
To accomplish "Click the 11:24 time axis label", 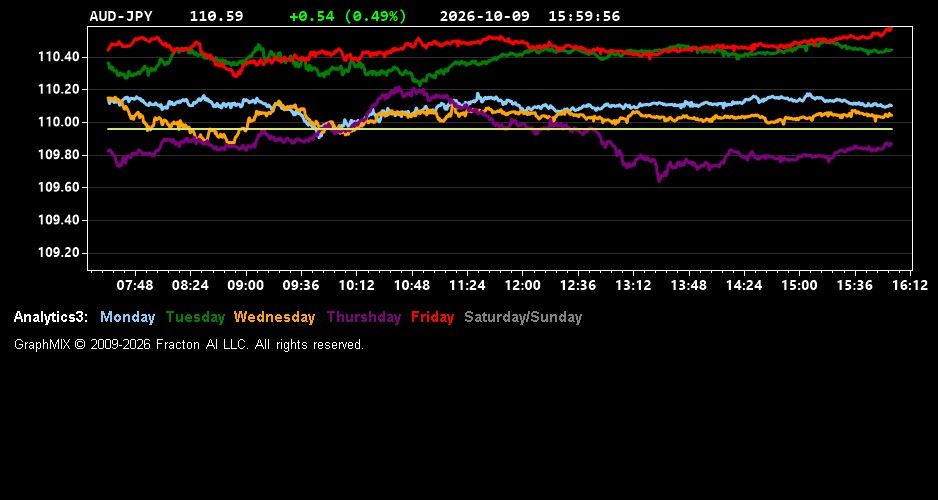I will tap(467, 286).
